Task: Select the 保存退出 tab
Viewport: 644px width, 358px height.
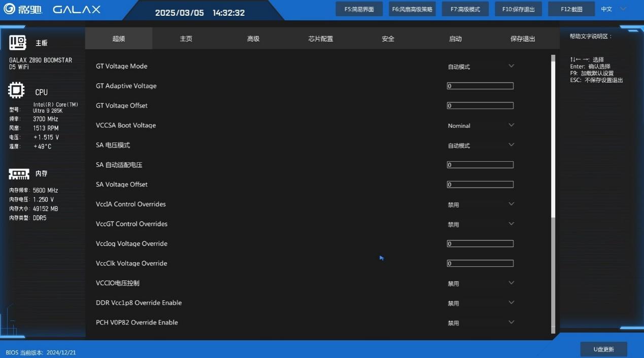Action: point(523,39)
